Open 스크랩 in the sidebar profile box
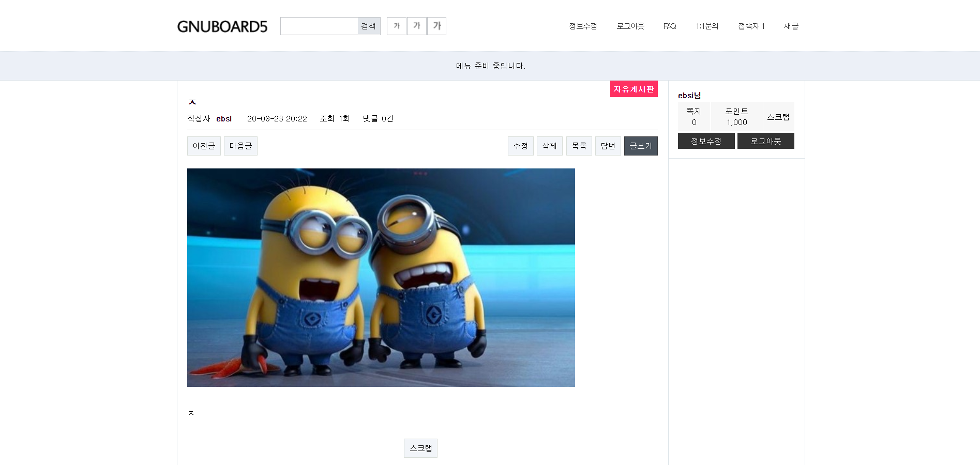The width and height of the screenshot is (980, 465). coord(778,116)
